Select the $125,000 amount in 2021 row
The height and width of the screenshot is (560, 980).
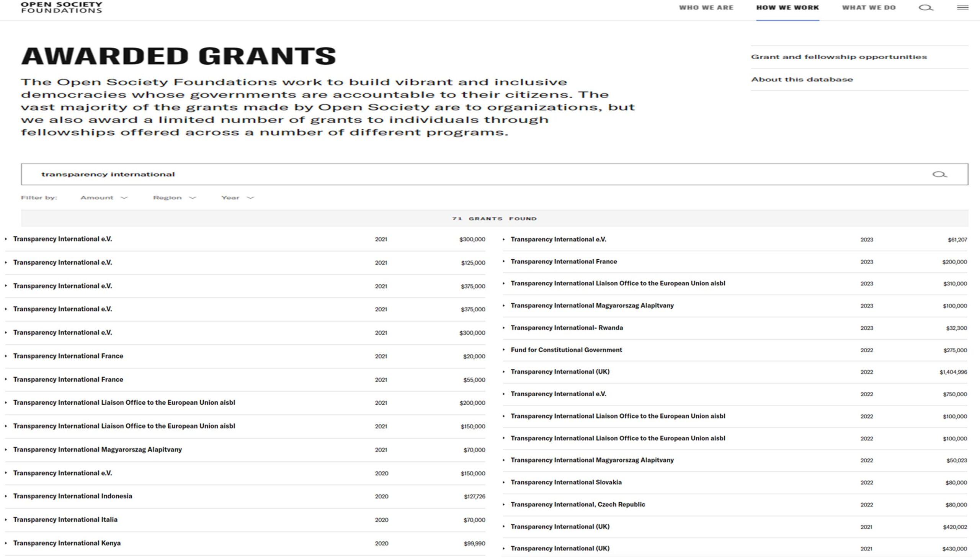click(x=473, y=263)
